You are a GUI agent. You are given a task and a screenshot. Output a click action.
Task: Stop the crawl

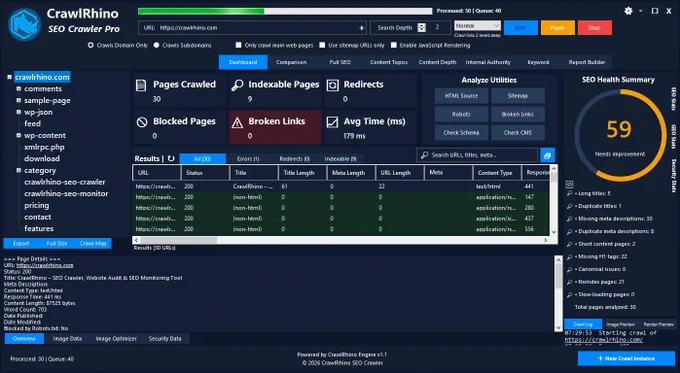coord(594,28)
